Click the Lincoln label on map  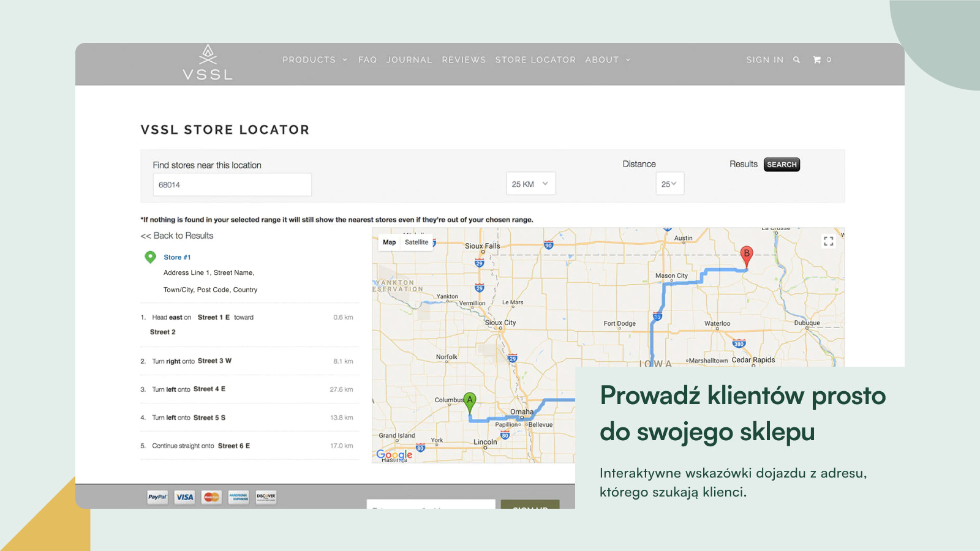(x=485, y=441)
